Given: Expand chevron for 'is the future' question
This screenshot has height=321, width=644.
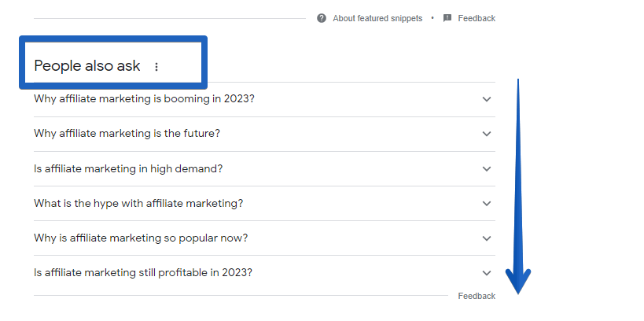Looking at the screenshot, I should (x=487, y=134).
